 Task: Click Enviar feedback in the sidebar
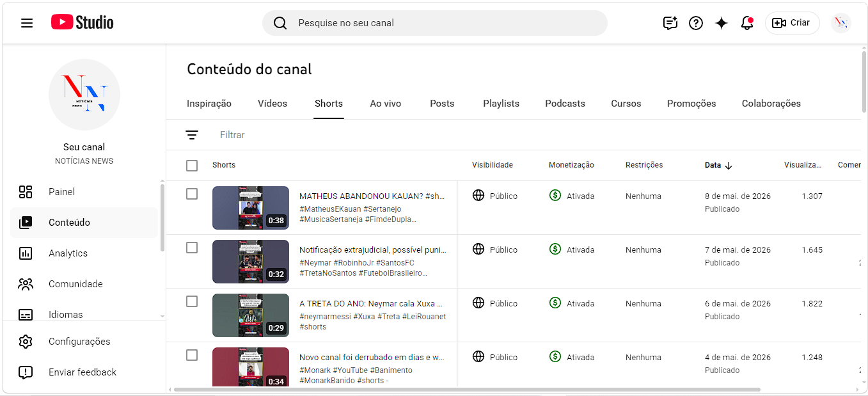click(84, 372)
